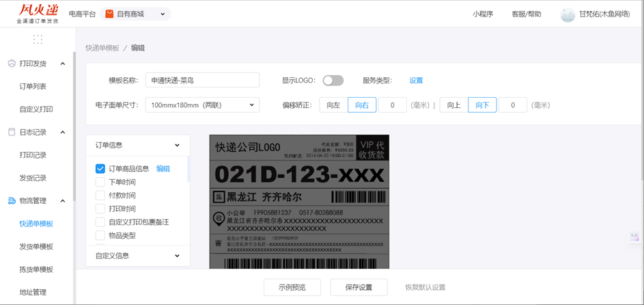The height and width of the screenshot is (305, 644).
Task: Check the 物品类型 checkbox
Action: [100, 235]
